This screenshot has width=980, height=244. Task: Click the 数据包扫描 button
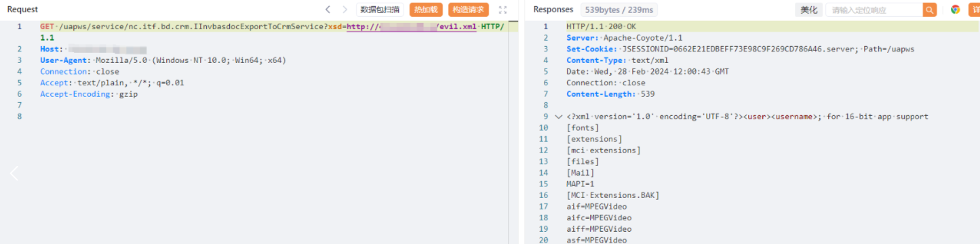(x=380, y=9)
